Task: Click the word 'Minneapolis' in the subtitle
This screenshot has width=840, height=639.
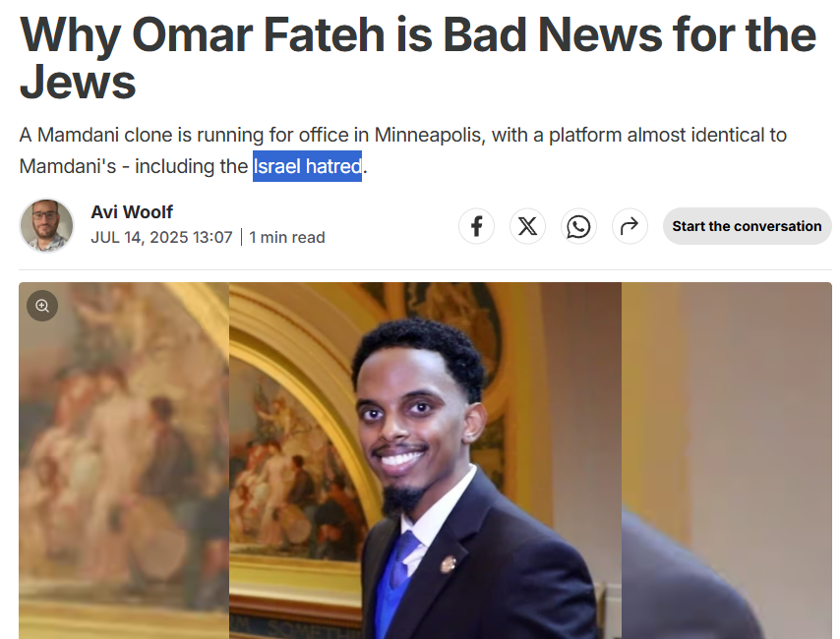Action: pos(428,135)
